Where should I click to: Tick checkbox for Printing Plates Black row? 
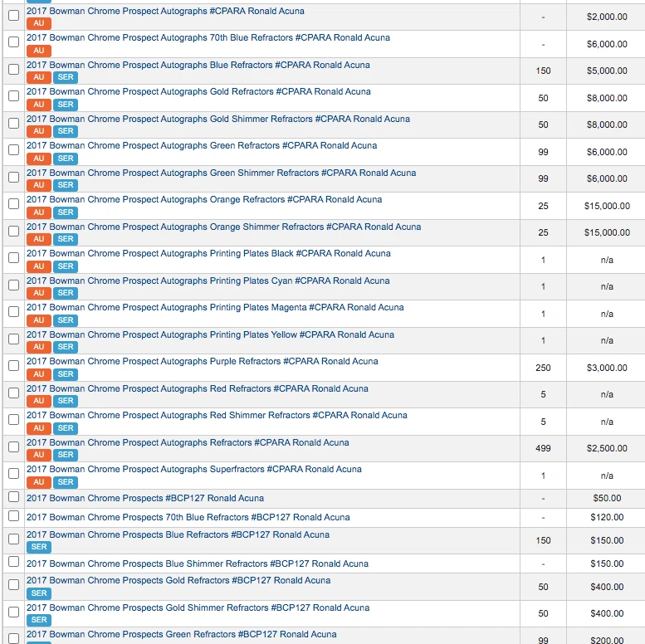(13, 257)
